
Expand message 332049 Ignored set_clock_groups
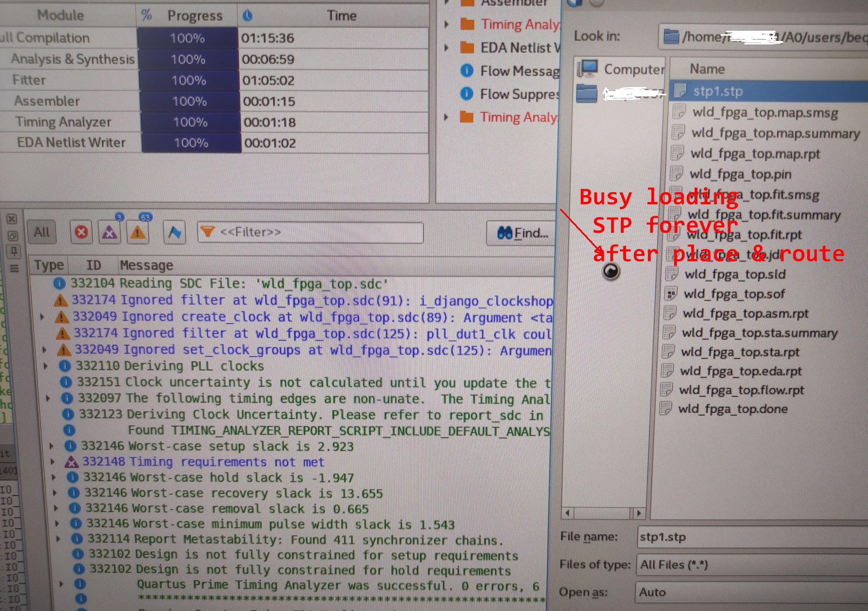coord(44,350)
